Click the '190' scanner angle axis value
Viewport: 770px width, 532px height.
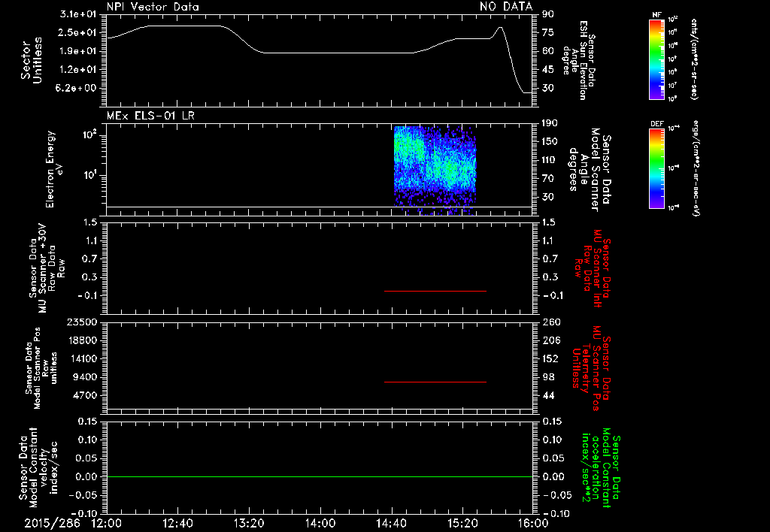[550, 122]
